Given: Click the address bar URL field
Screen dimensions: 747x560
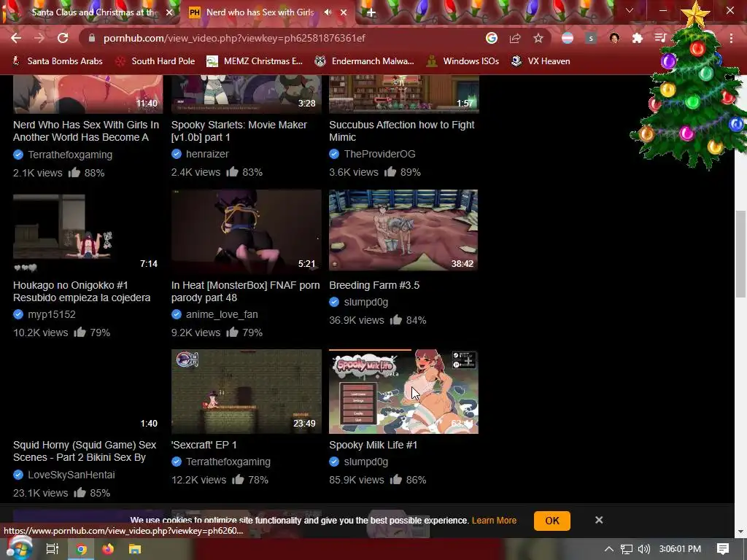Looking at the screenshot, I should tap(286, 38).
